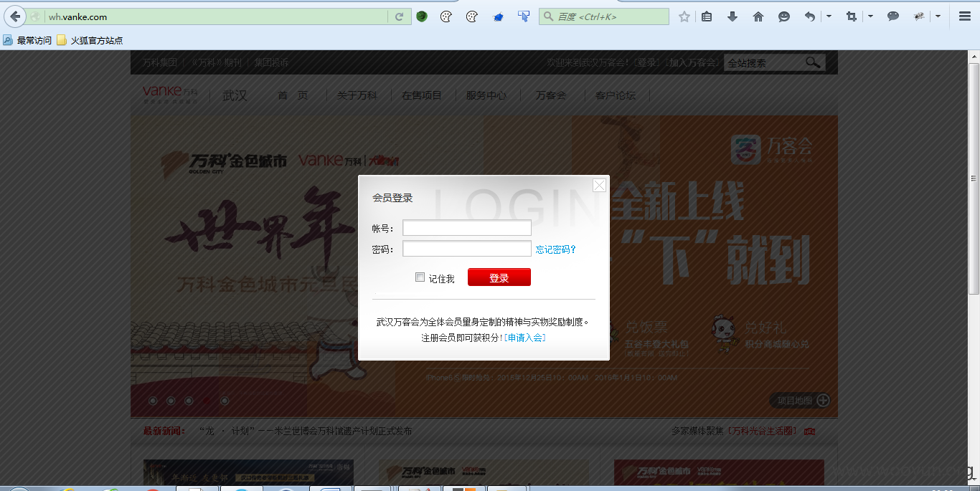Screen dimensions: 980x491
Task: Click the second cookie icon left of the blue bird
Action: pos(471,16)
